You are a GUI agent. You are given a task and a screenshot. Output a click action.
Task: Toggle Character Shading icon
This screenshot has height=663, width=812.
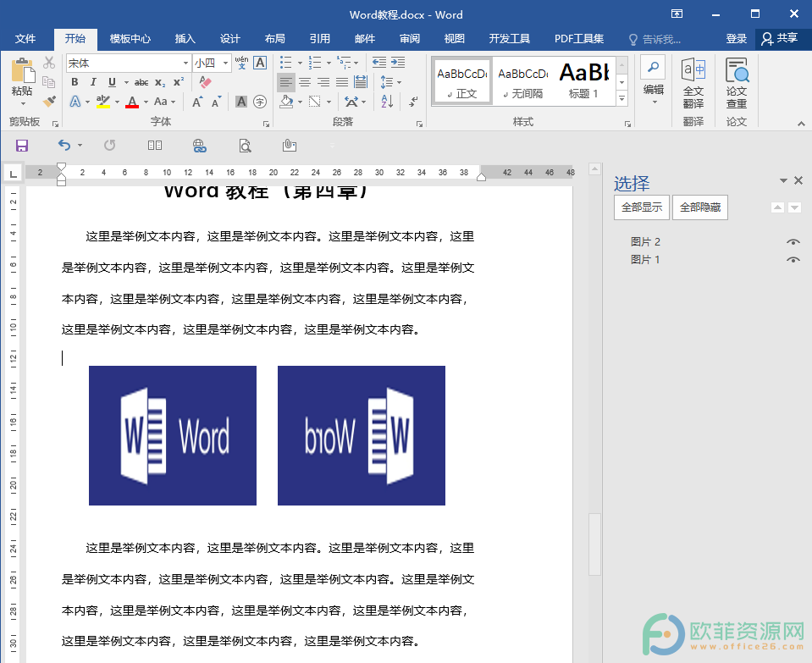tap(241, 102)
